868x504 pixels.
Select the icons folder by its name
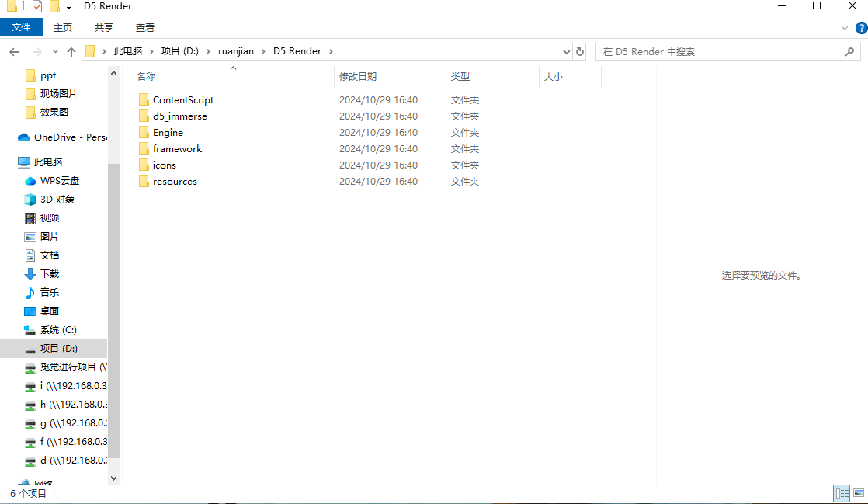point(165,165)
